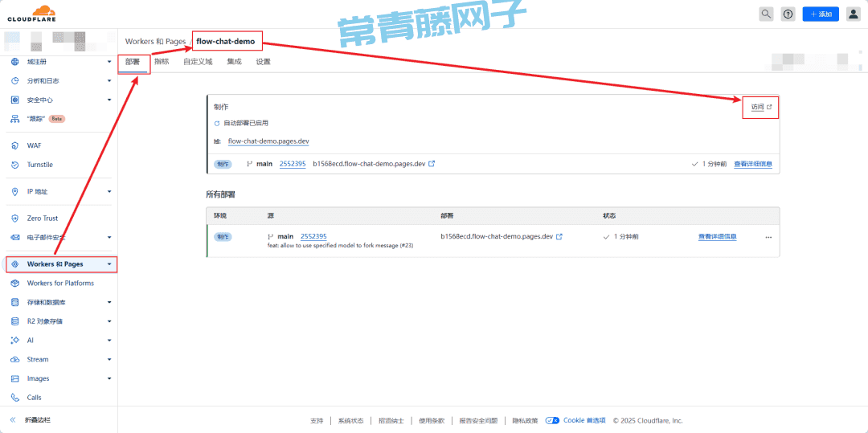Click the 安全中心 sidebar icon
This screenshot has height=433, width=868.
[15, 100]
